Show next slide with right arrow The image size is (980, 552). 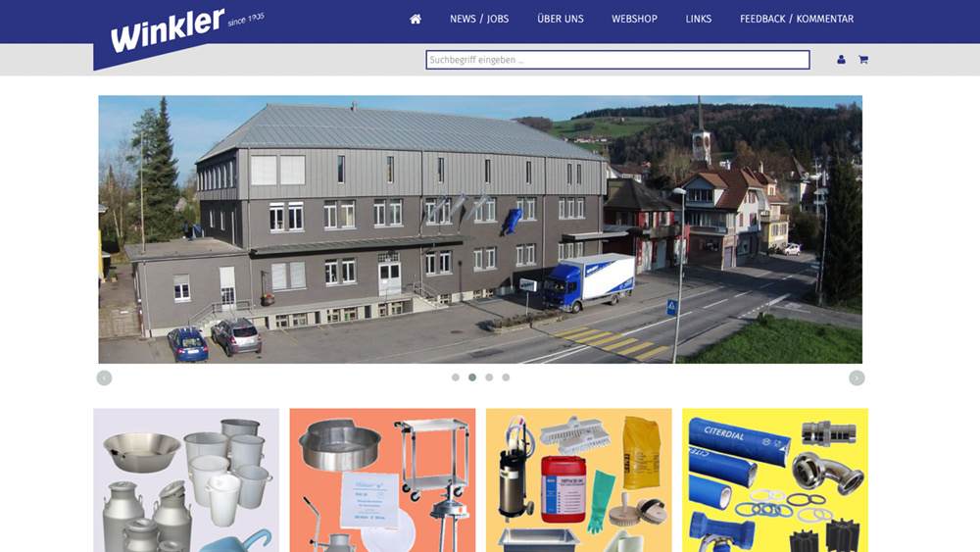click(x=857, y=377)
